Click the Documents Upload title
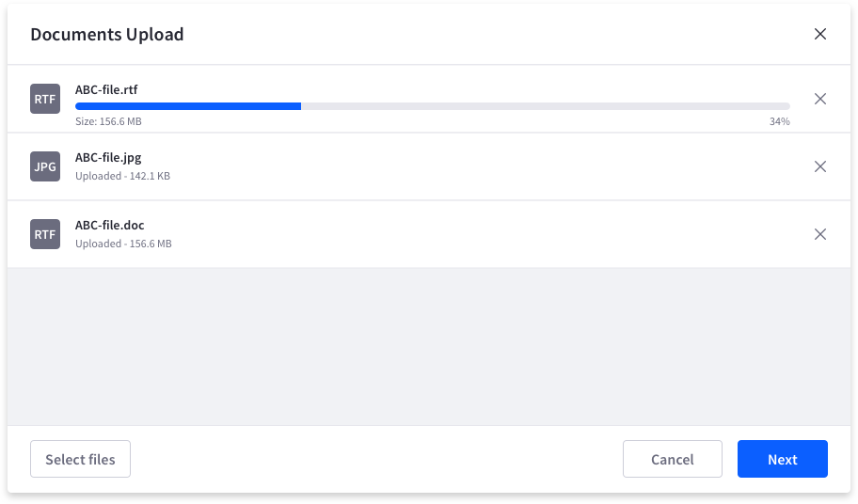This screenshot has width=858, height=504. (x=106, y=35)
